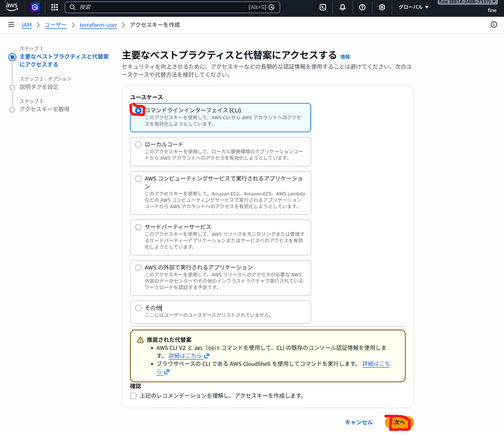Click the 確認 section label
This screenshot has height=435, width=504.
tap(136, 386)
